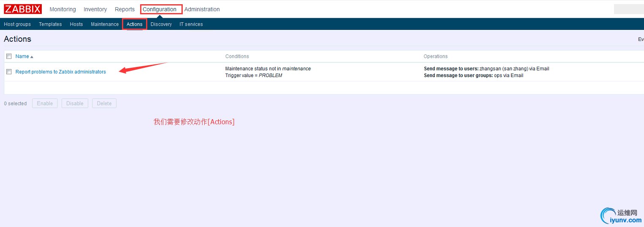Open the Configuration menu

(x=160, y=9)
